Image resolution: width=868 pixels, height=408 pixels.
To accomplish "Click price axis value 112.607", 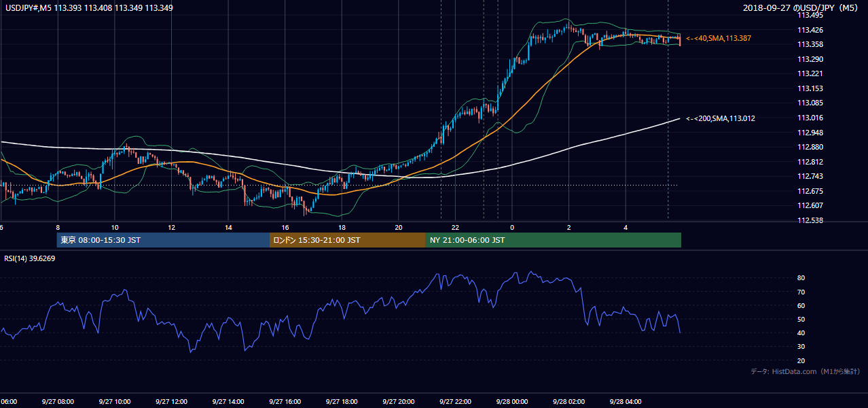I will tap(810, 205).
